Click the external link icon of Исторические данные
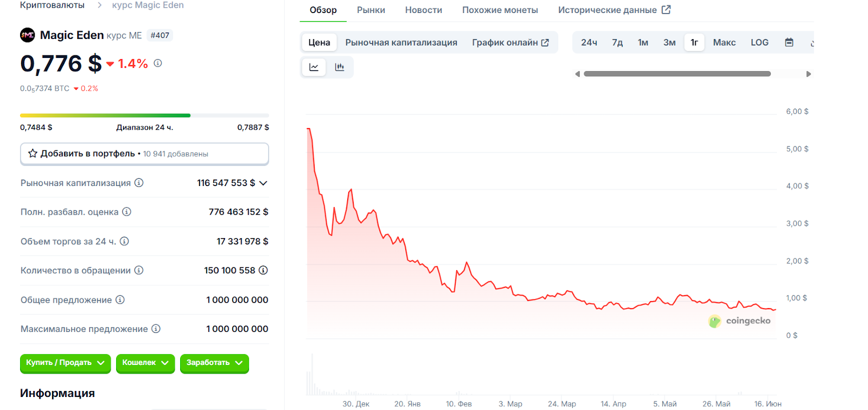 (666, 10)
